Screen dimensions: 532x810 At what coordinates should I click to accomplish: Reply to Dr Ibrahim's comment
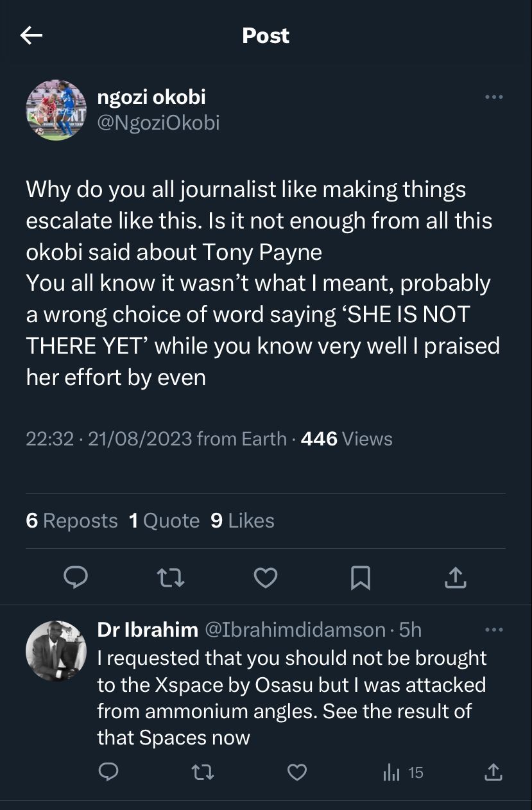[x=108, y=773]
